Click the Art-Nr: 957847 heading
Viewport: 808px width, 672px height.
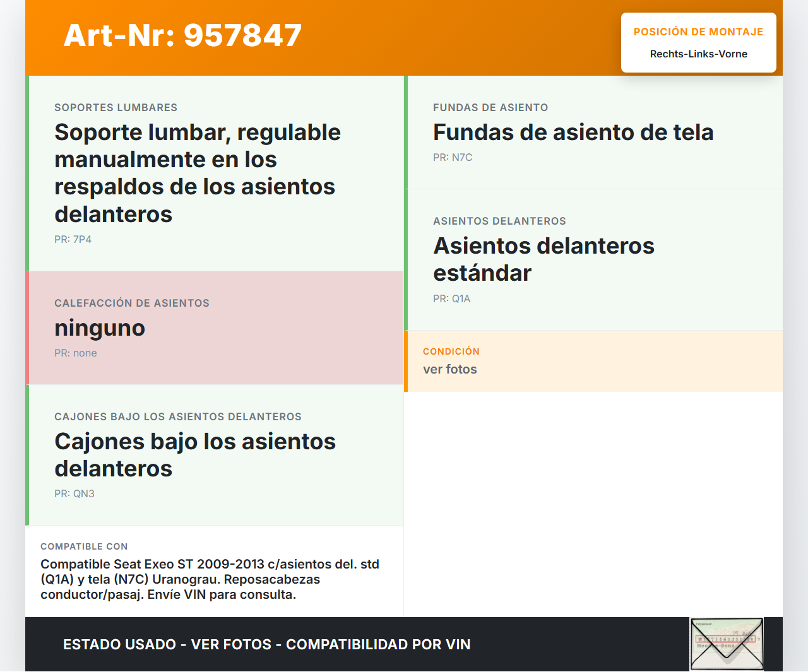coord(182,35)
